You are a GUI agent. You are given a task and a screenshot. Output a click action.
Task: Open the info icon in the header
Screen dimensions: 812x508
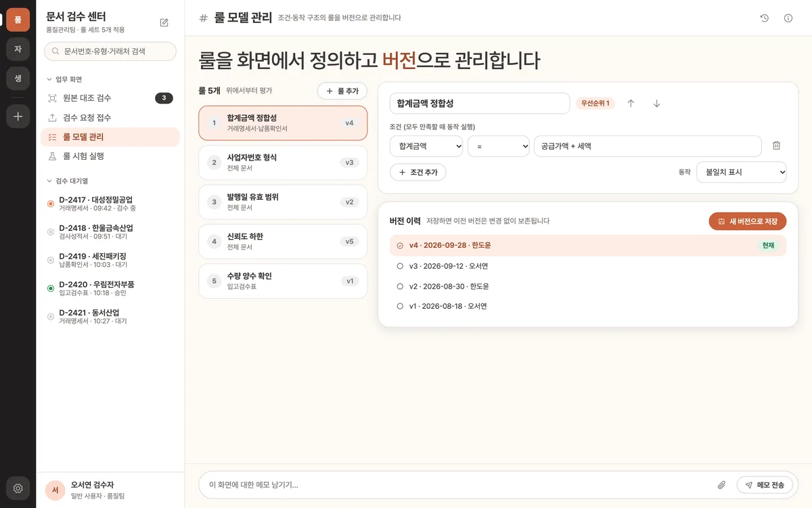click(x=788, y=18)
